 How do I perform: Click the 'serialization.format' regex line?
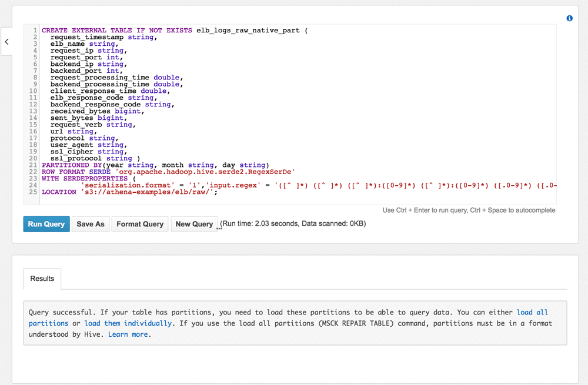(x=319, y=186)
